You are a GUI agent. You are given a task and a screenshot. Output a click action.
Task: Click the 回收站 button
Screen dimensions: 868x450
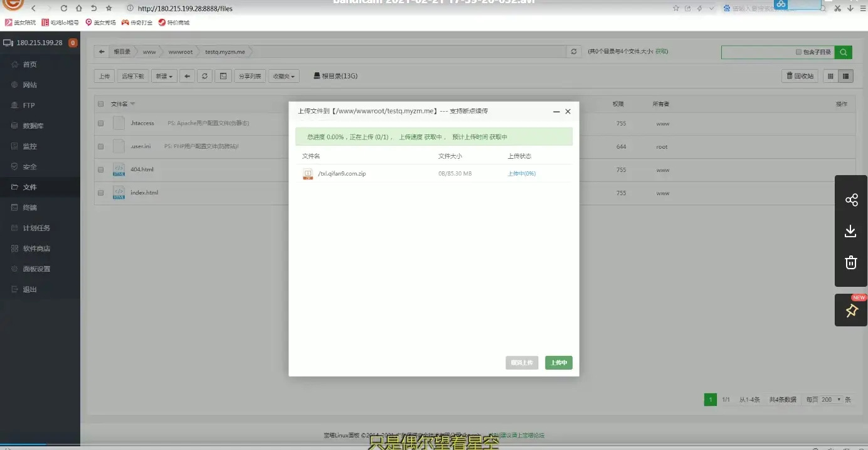[x=800, y=76]
